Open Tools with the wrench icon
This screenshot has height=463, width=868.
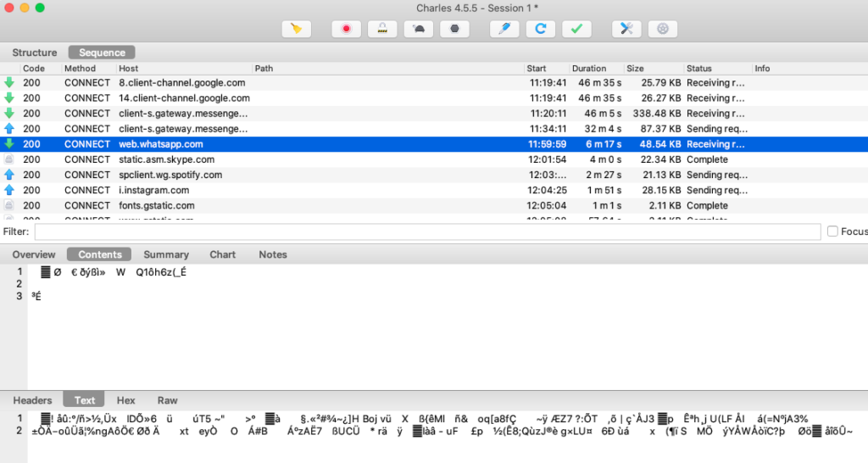click(626, 29)
